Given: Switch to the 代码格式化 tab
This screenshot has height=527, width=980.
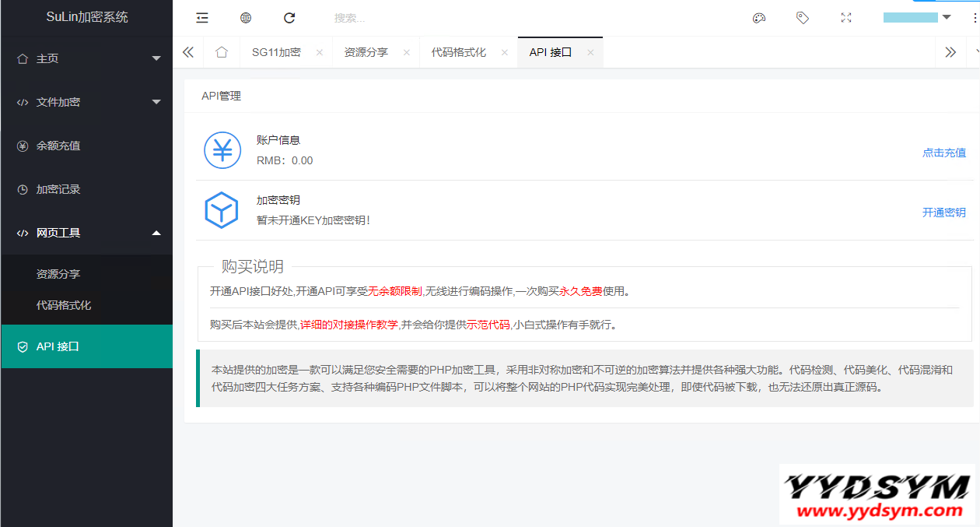Looking at the screenshot, I should click(x=459, y=52).
